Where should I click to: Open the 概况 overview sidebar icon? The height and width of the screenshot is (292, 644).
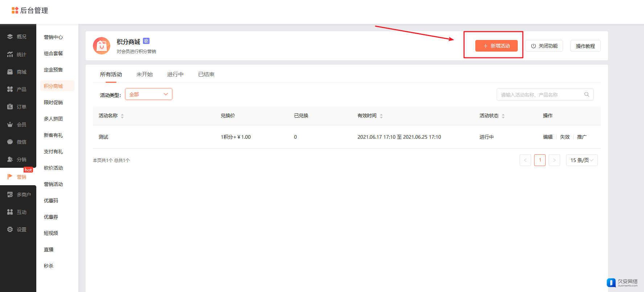[x=10, y=37]
